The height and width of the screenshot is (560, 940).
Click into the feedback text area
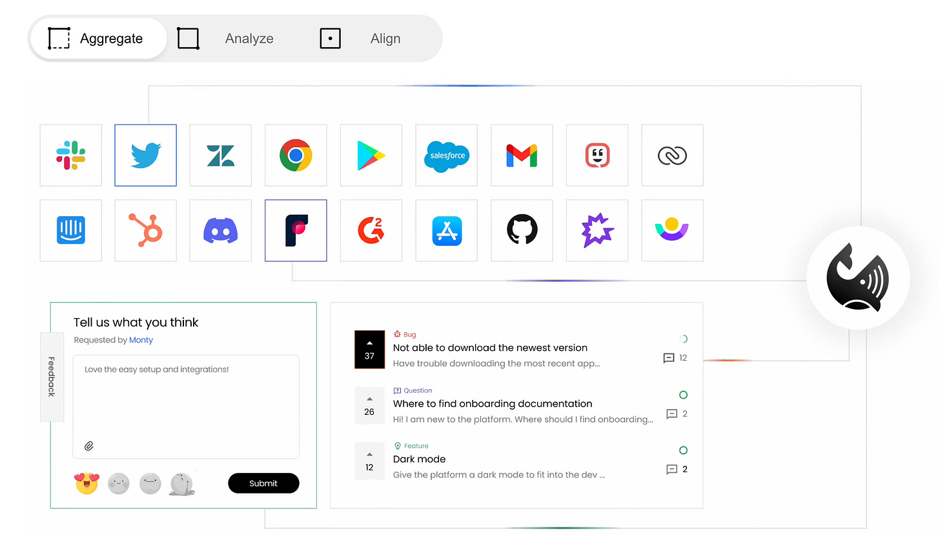click(x=186, y=406)
